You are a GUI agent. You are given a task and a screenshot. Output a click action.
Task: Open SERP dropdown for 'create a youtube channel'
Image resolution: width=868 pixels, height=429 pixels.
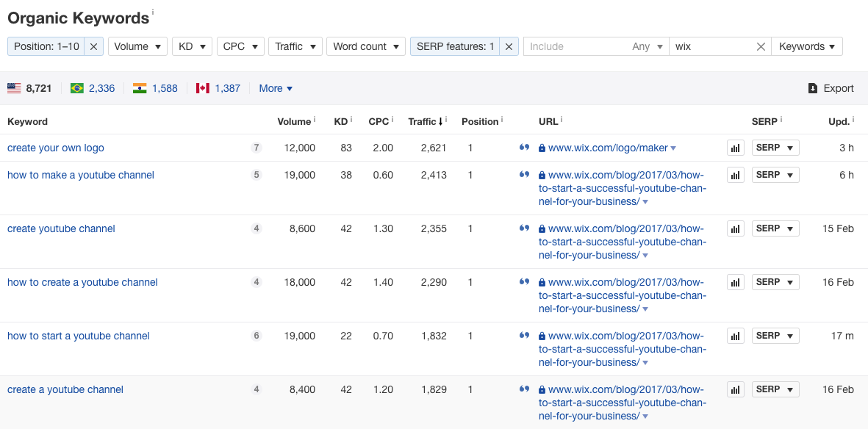coord(775,389)
